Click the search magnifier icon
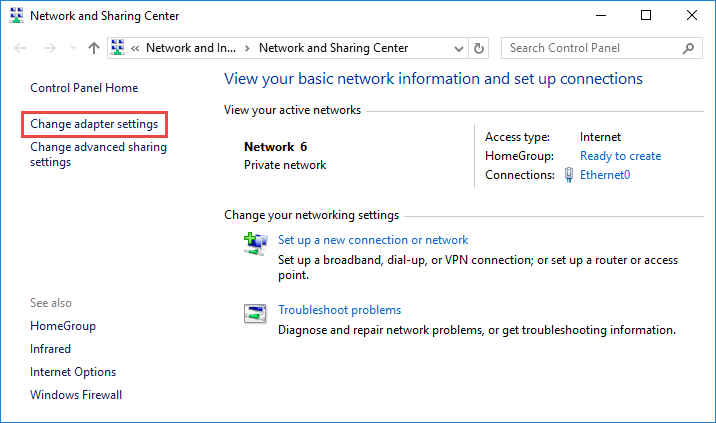 tap(688, 48)
